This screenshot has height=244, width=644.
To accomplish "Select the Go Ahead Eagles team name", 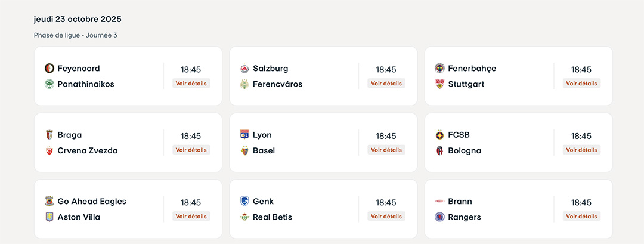I will (92, 202).
